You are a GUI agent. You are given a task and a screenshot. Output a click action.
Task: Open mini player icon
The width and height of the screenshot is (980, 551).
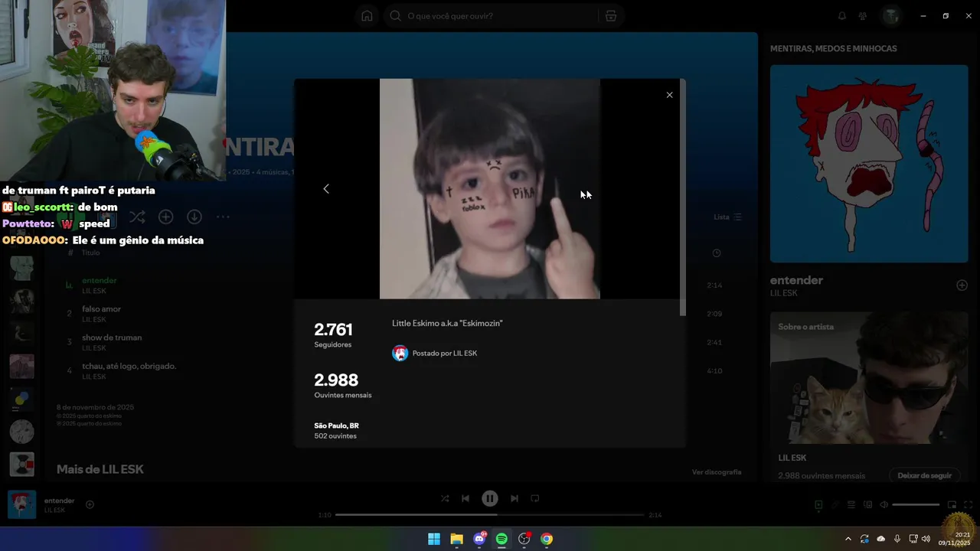coord(952,505)
